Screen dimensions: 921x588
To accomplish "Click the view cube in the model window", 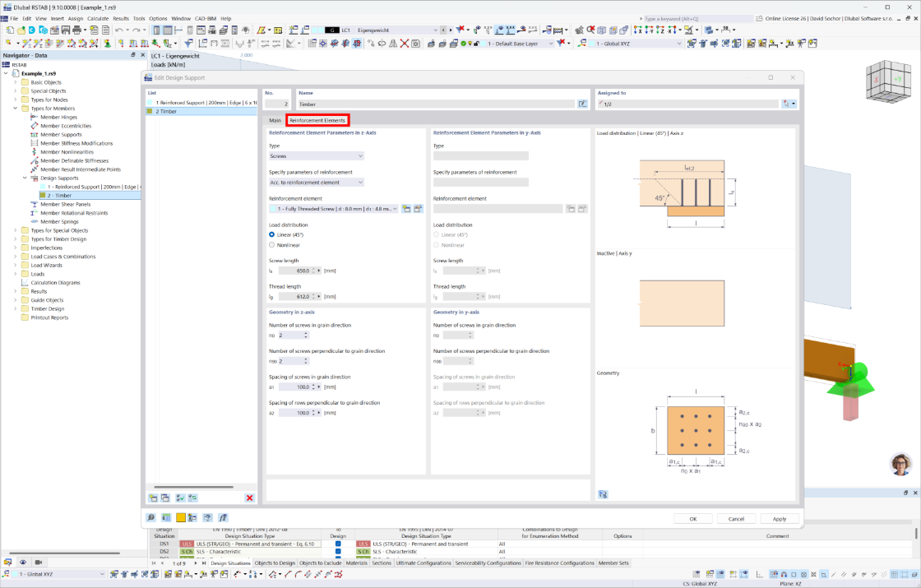I will click(x=888, y=81).
